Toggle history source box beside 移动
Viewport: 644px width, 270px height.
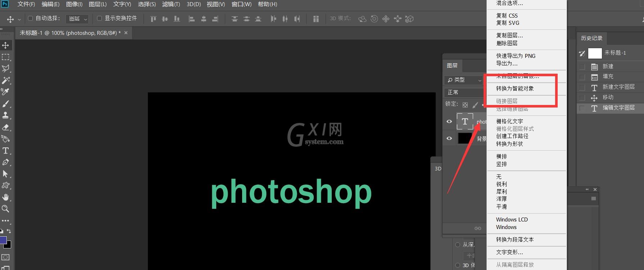pyautogui.click(x=582, y=98)
